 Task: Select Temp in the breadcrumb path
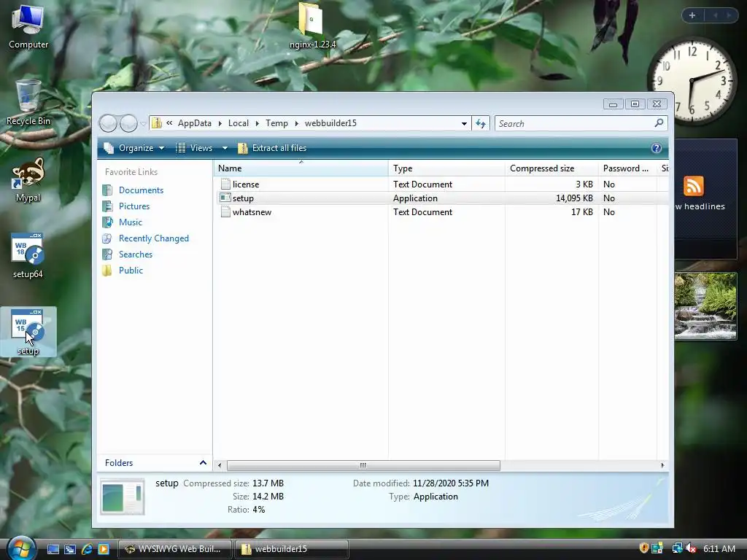tap(276, 123)
